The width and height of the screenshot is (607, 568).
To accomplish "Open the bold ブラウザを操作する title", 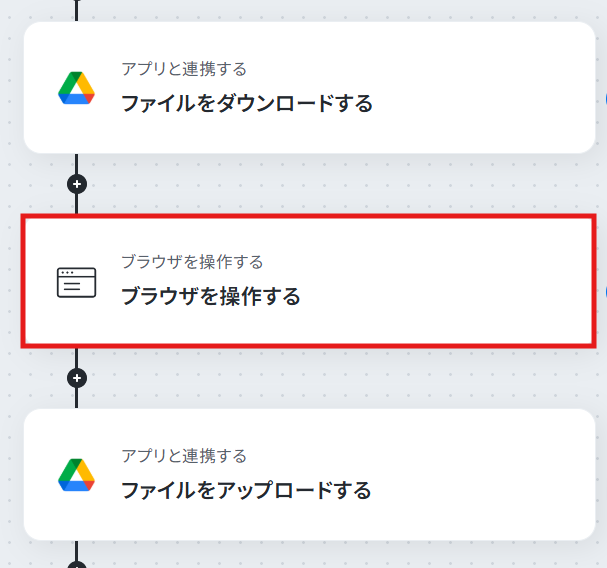I will (x=211, y=297).
